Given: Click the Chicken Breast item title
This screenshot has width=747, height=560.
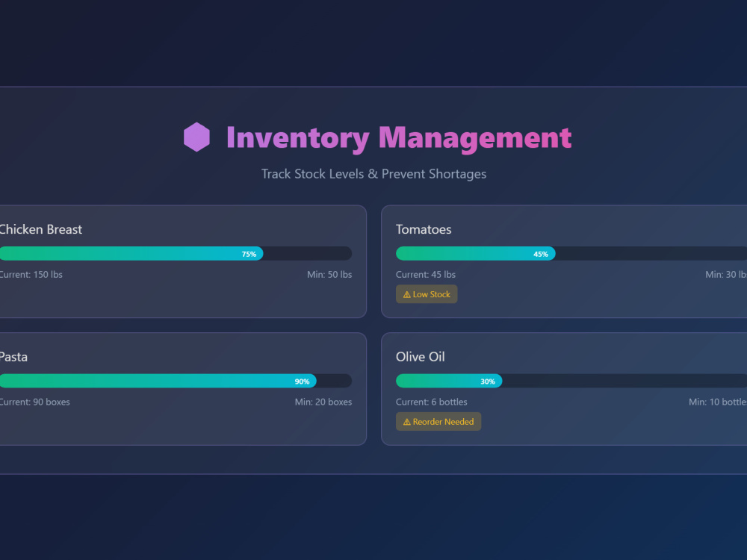Looking at the screenshot, I should click(x=40, y=229).
